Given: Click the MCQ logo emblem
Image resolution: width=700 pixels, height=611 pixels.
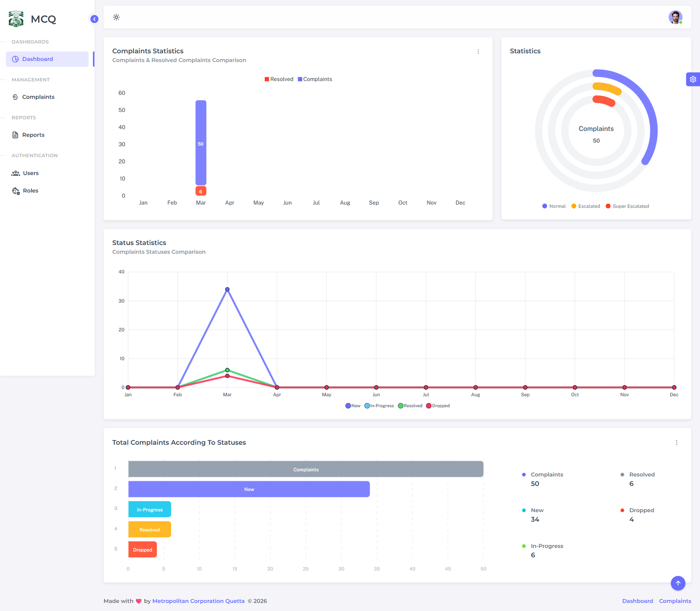Looking at the screenshot, I should point(16,19).
